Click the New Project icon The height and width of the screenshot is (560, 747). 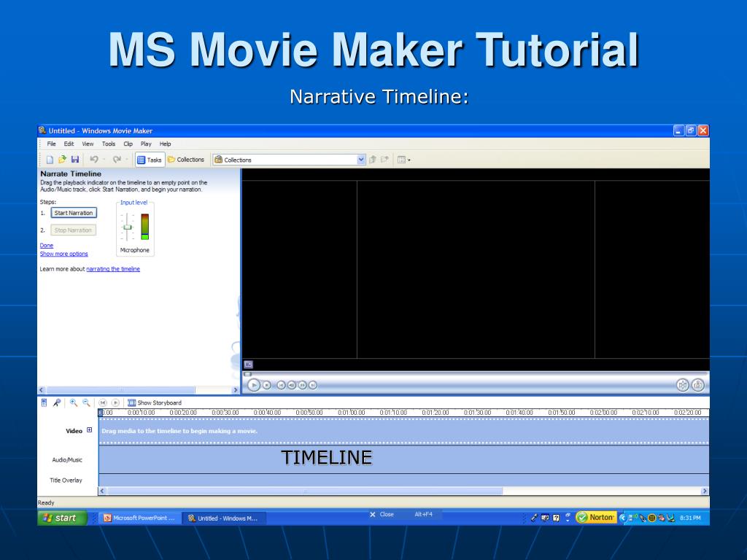click(x=50, y=160)
